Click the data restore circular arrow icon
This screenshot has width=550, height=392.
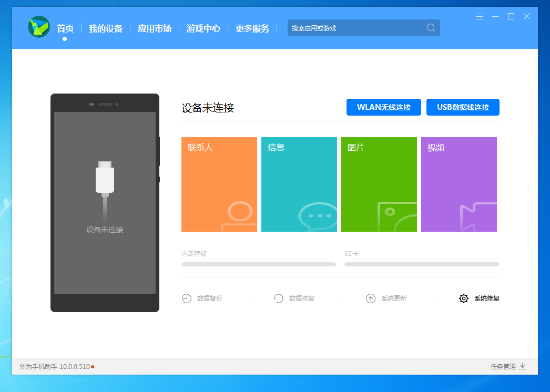[279, 298]
